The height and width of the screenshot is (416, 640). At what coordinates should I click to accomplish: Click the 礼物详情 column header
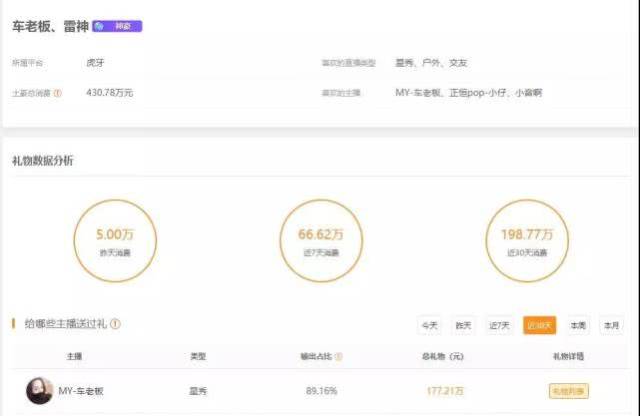click(568, 356)
